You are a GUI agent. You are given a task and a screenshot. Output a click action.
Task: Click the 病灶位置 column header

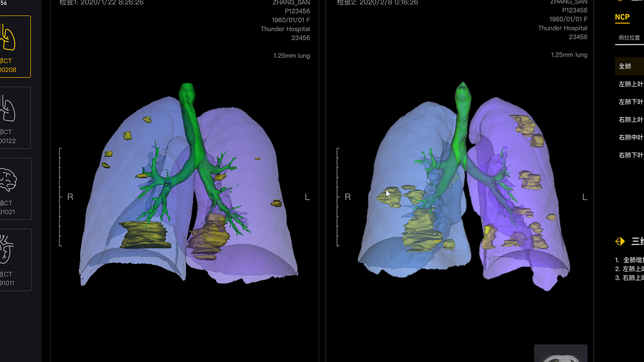pos(629,38)
